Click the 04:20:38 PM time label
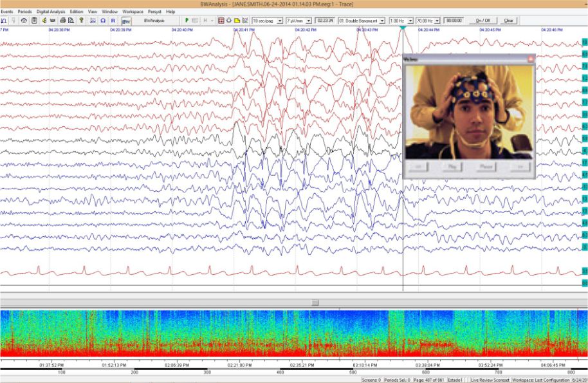This screenshot has width=588, height=383. [59, 30]
